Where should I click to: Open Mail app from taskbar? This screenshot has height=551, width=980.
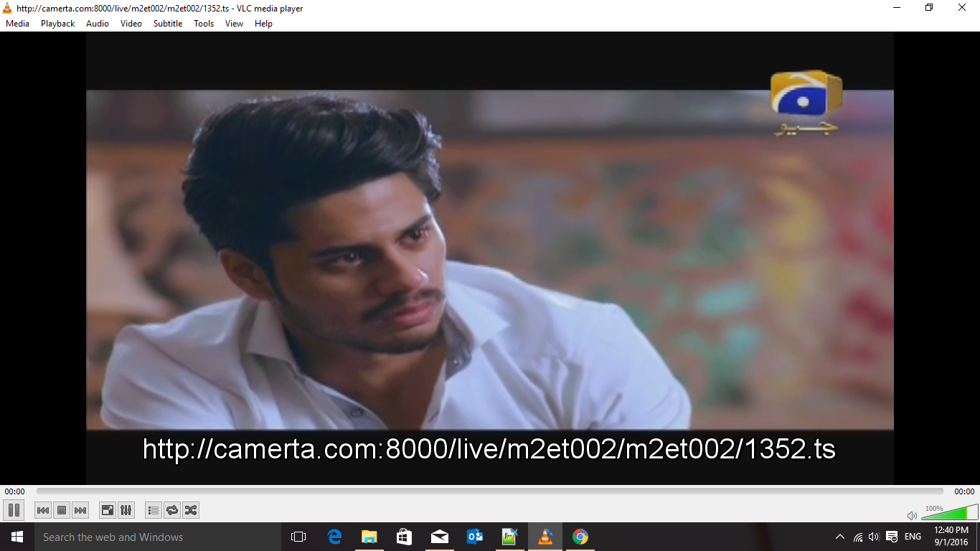click(439, 537)
